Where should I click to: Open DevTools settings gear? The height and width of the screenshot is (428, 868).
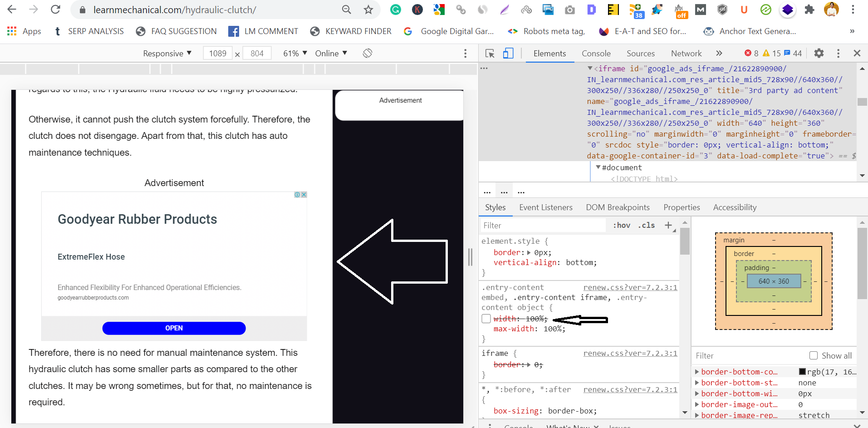pos(819,53)
